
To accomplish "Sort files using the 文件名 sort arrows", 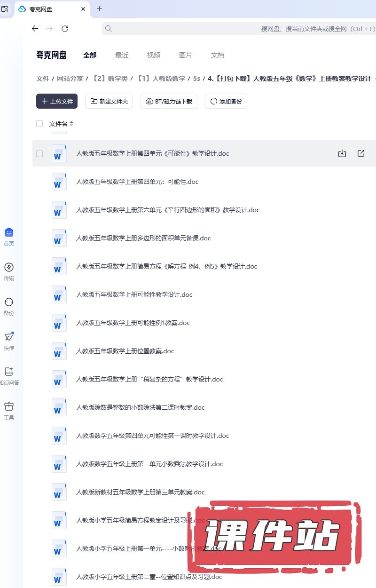I will 71,124.
